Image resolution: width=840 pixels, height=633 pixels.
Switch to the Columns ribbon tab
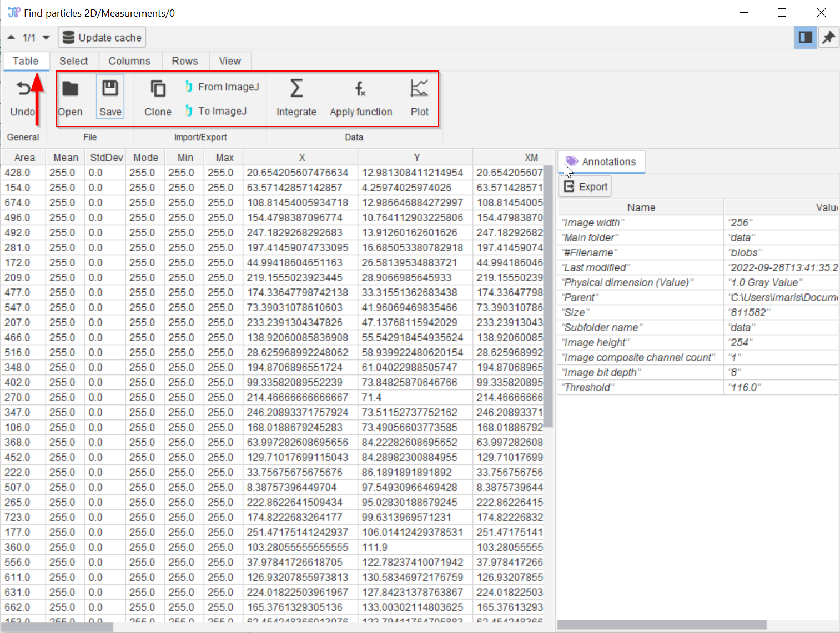129,61
